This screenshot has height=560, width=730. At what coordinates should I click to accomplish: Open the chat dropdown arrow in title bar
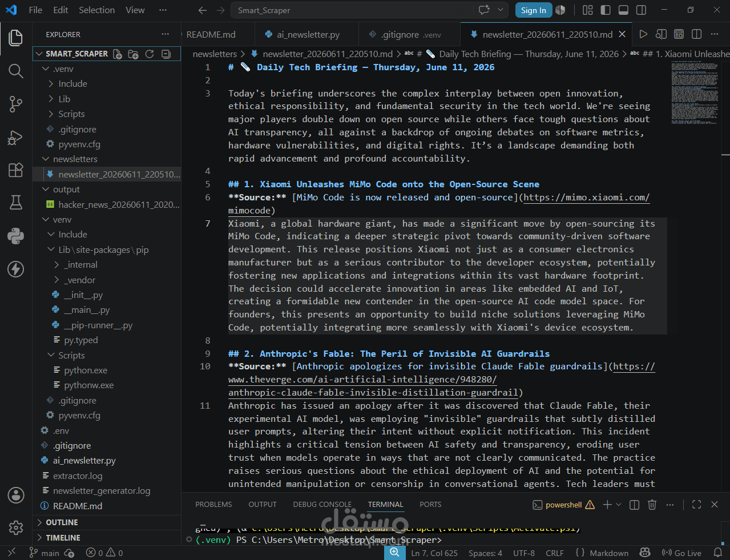click(501, 10)
